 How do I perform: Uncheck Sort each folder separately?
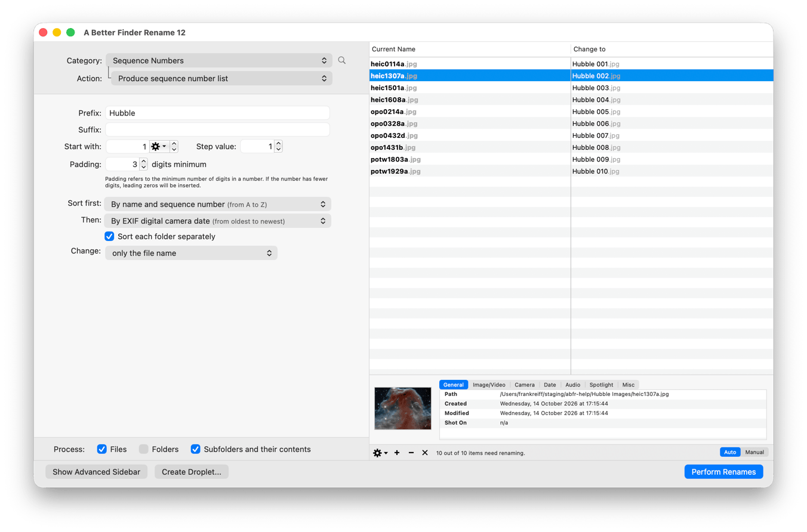pyautogui.click(x=109, y=236)
